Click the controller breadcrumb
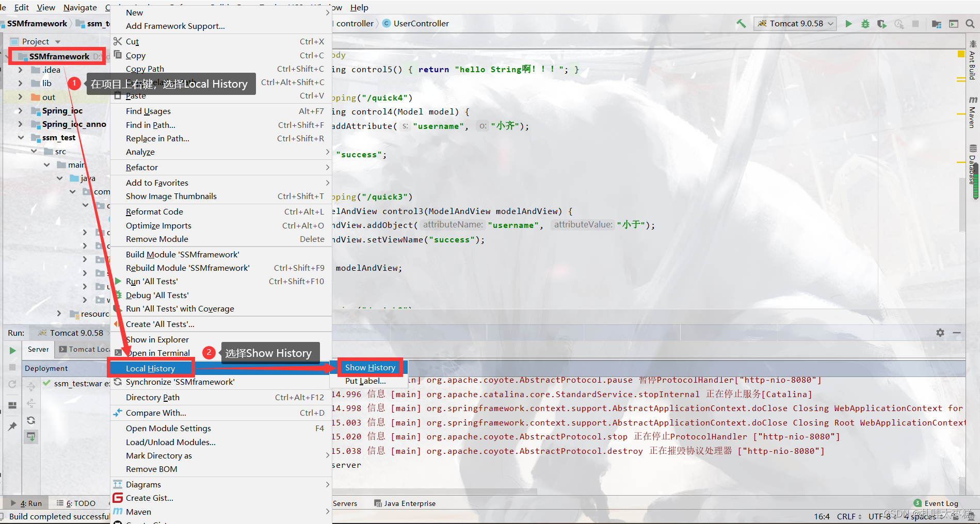The height and width of the screenshot is (524, 980). 355,23
